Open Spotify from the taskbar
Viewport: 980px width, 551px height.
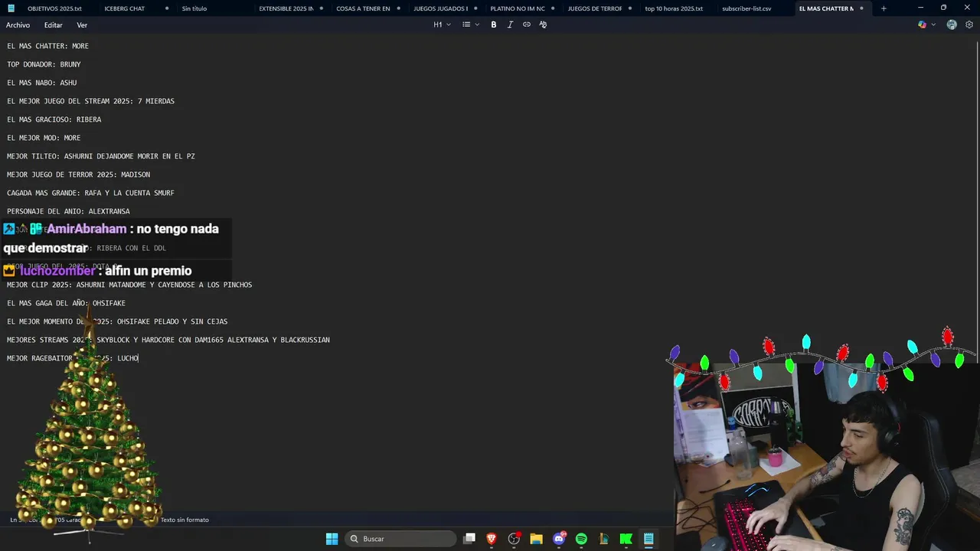(581, 539)
